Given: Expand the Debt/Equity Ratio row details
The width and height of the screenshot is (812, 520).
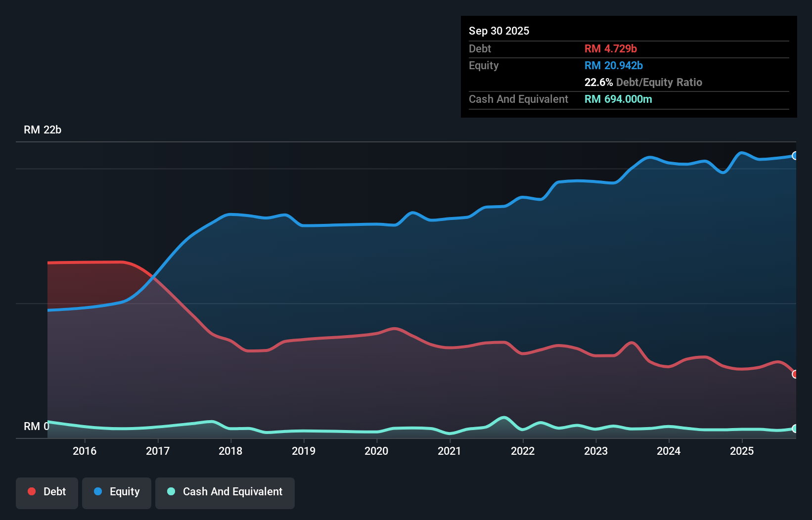Looking at the screenshot, I should point(643,82).
